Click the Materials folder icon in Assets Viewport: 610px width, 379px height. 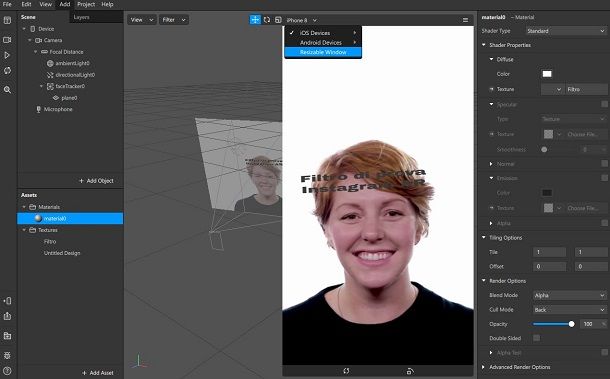(x=33, y=207)
